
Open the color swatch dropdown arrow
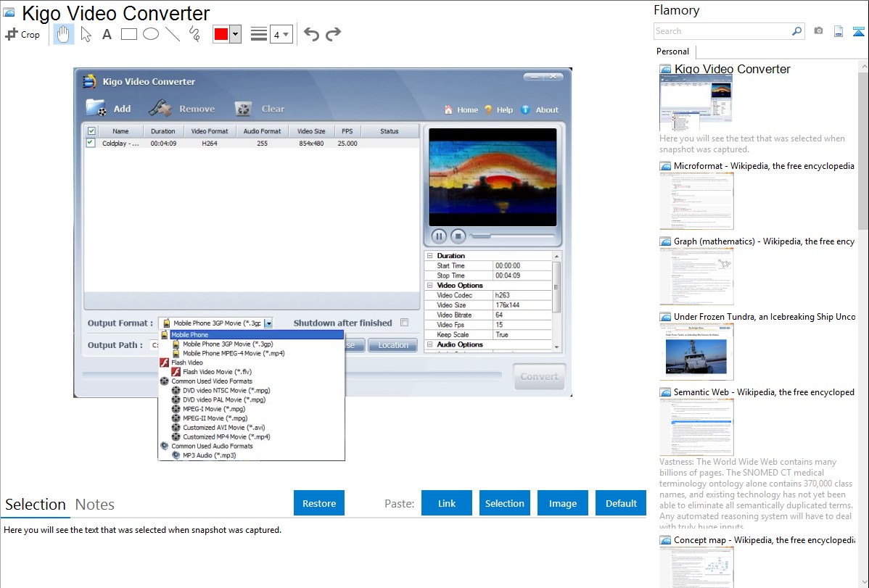click(235, 34)
